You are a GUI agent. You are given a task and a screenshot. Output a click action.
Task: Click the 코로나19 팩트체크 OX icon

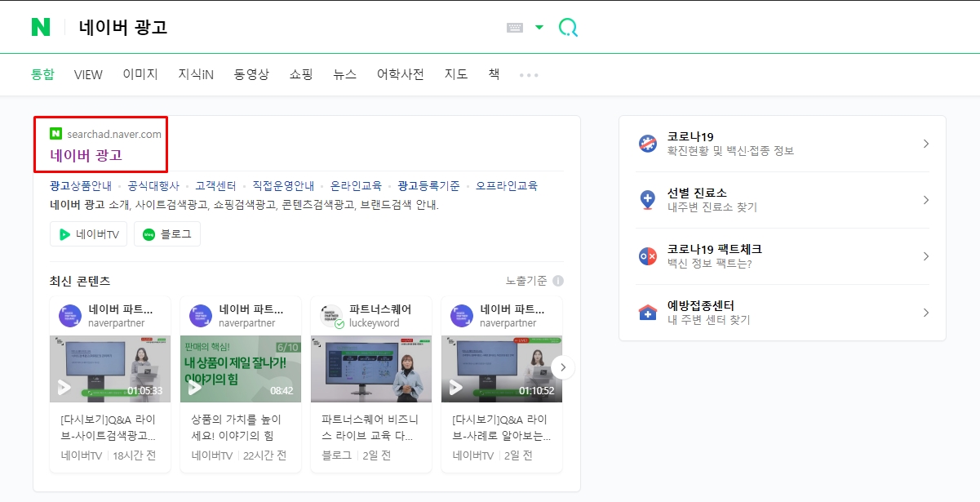648,256
